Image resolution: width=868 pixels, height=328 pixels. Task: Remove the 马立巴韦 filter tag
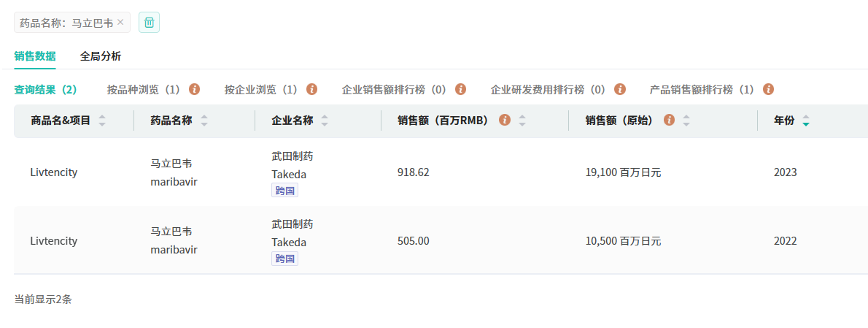[120, 23]
